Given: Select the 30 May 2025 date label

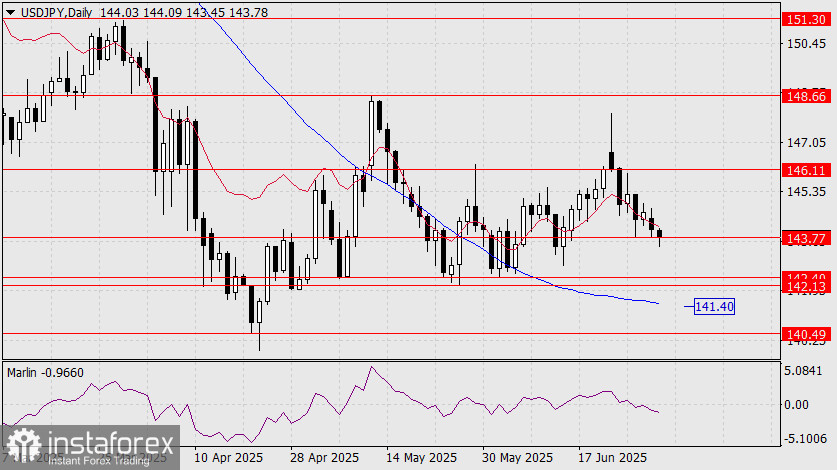Looking at the screenshot, I should coord(517,458).
